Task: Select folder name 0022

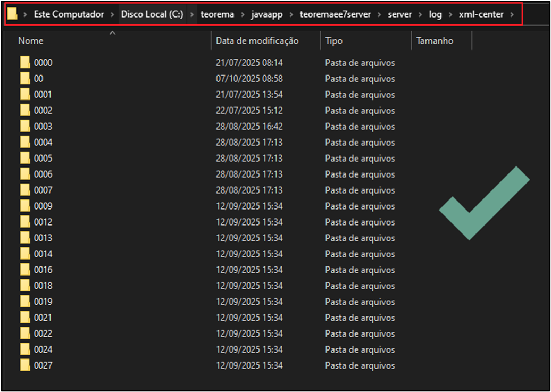Action: tap(43, 333)
